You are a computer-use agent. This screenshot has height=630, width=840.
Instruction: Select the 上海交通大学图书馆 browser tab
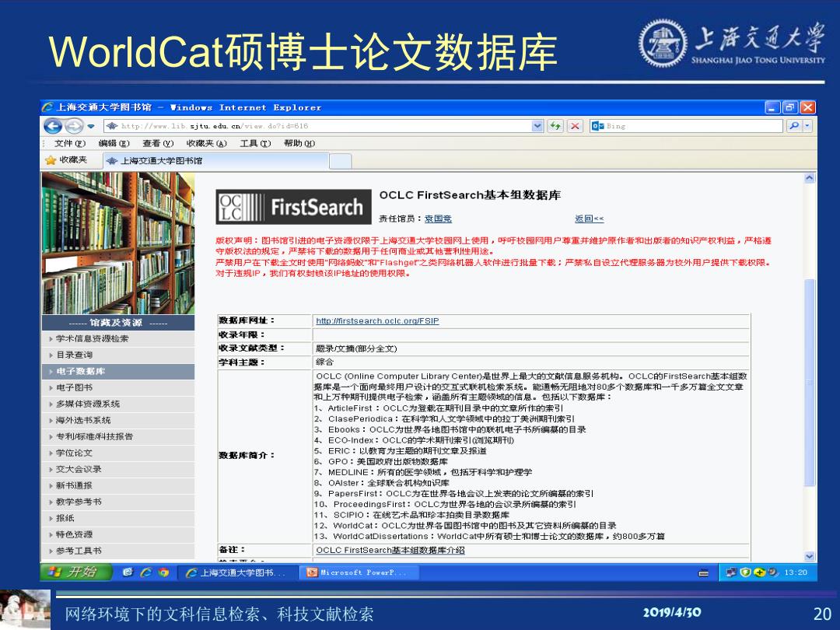(x=216, y=160)
